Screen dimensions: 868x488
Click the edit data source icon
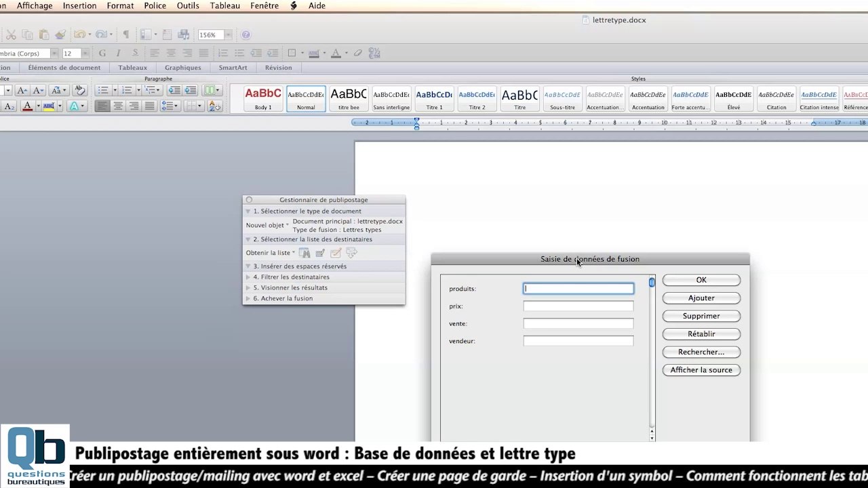[320, 253]
